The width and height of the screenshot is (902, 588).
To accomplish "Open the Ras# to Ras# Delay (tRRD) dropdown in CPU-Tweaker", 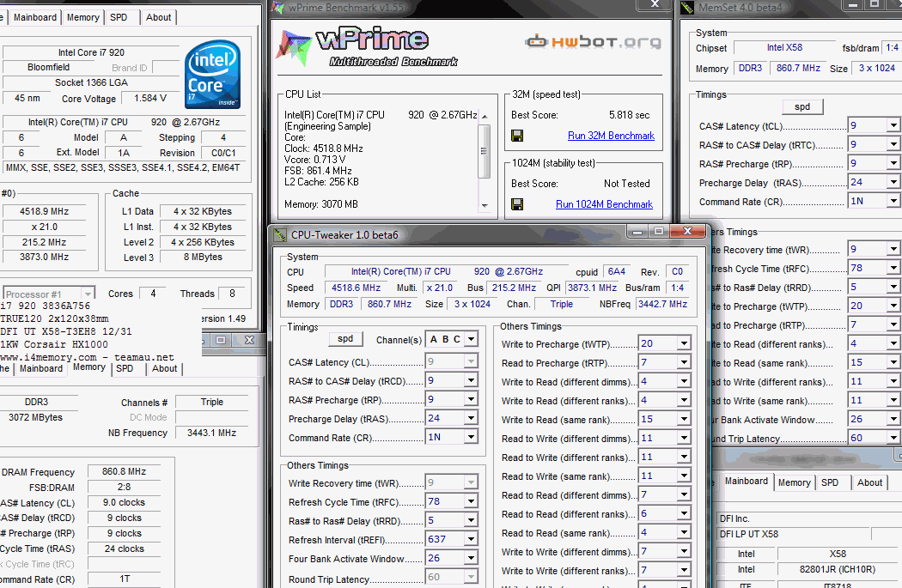I will (471, 521).
